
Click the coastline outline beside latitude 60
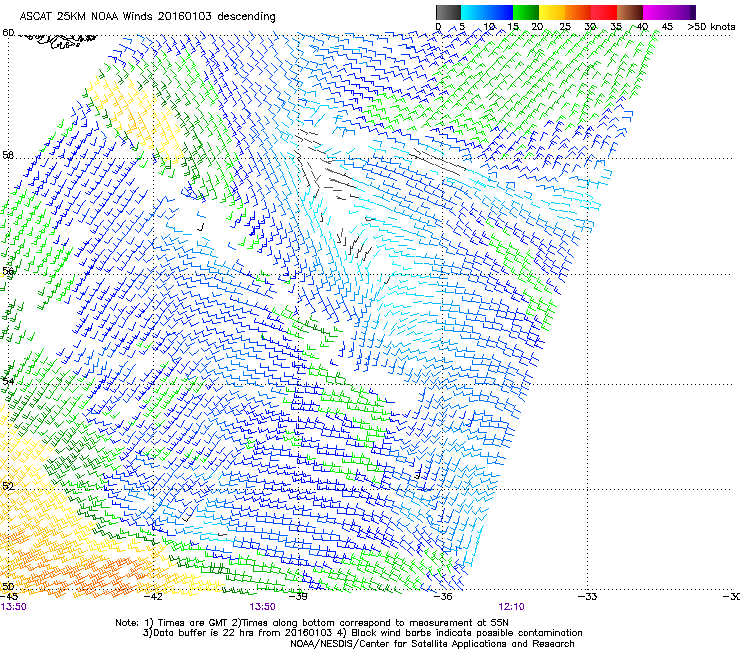pos(59,41)
